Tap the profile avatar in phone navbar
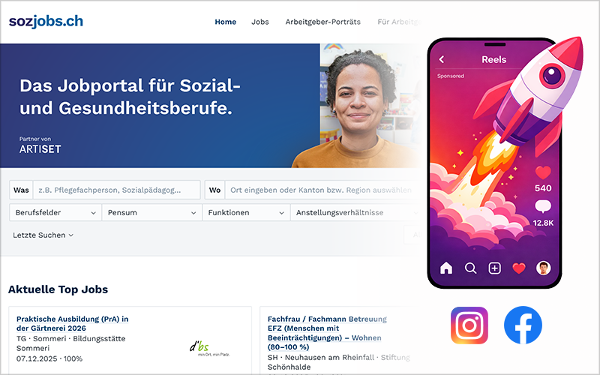 543,268
